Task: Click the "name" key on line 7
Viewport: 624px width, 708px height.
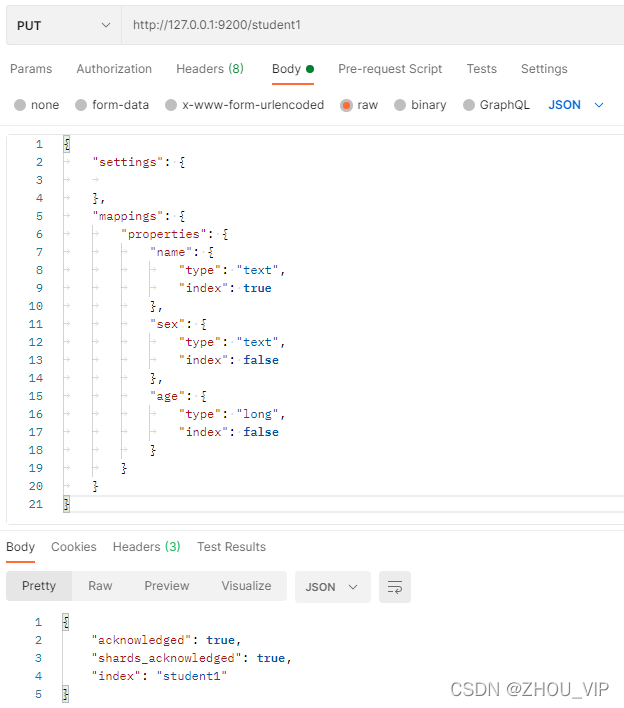Action: coord(171,252)
